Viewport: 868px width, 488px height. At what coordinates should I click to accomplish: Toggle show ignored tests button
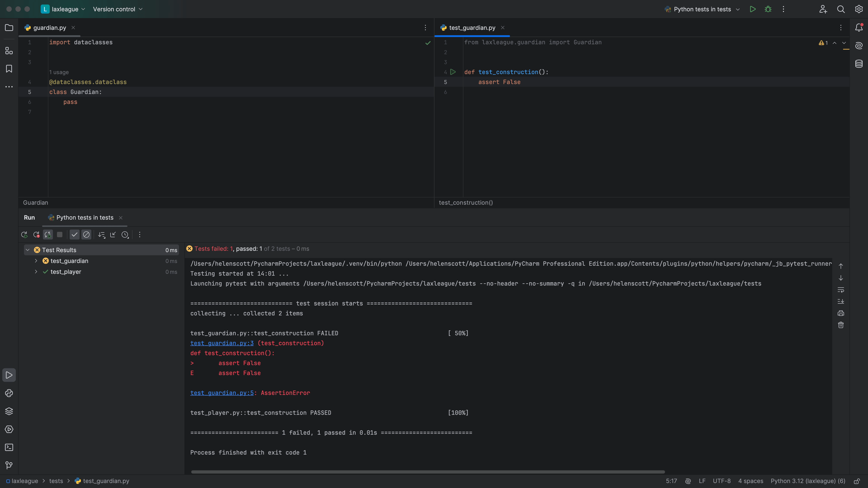click(86, 235)
